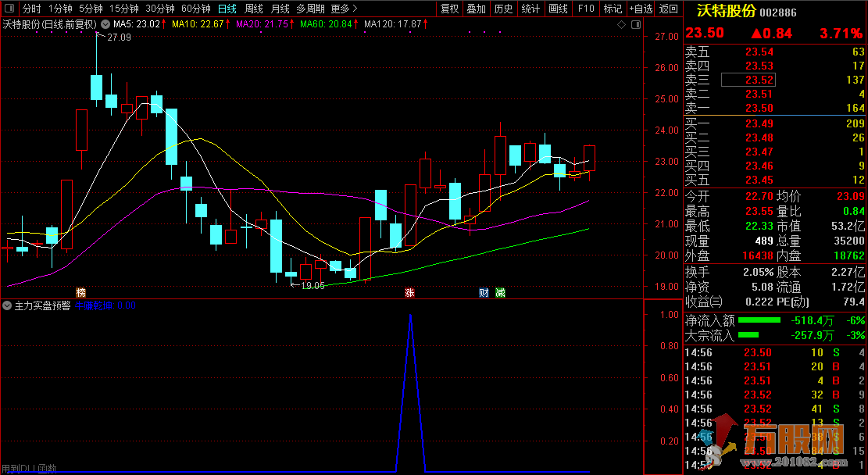Click the 标记 mark button
868x475 pixels.
[613, 9]
